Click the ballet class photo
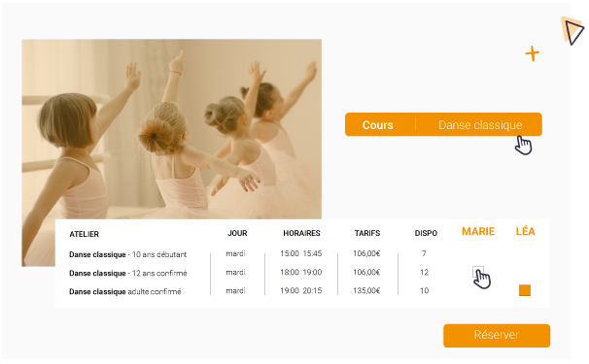The width and height of the screenshot is (589, 364). point(172,129)
